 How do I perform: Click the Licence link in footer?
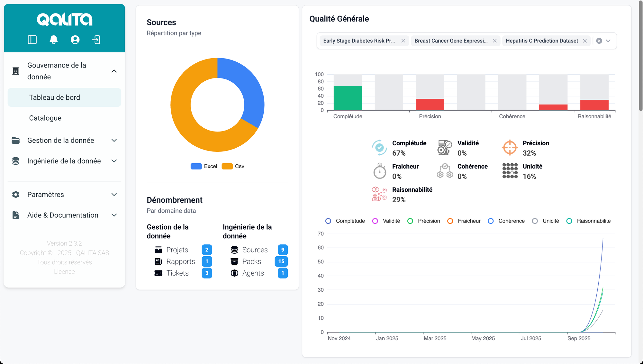(64, 272)
